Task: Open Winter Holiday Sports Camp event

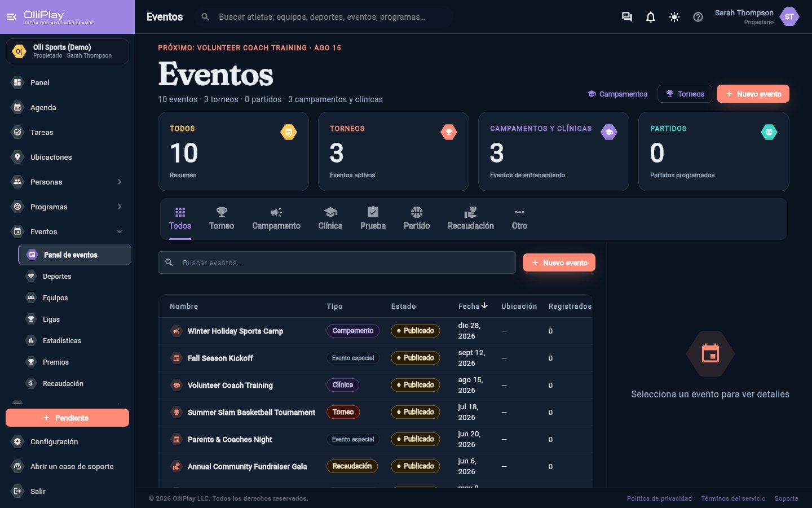Action: click(235, 331)
